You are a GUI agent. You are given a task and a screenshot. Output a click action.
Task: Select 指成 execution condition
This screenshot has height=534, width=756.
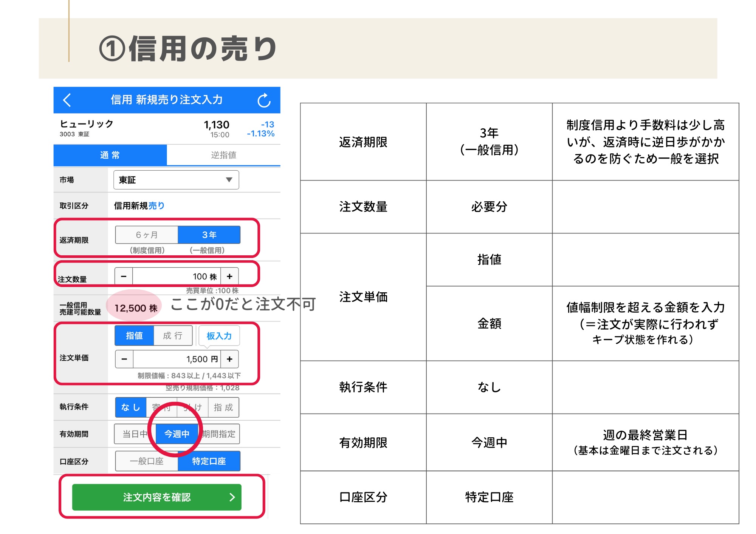(x=223, y=407)
